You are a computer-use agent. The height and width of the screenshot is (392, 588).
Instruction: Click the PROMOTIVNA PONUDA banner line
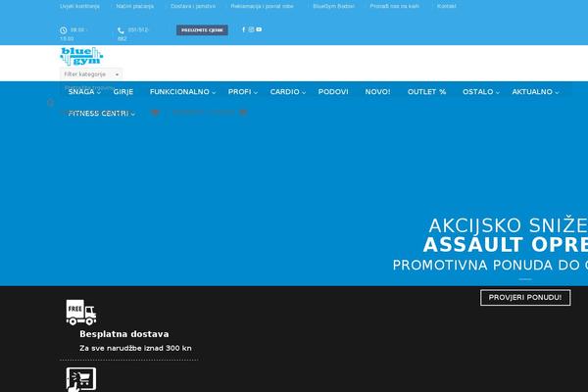490,266
